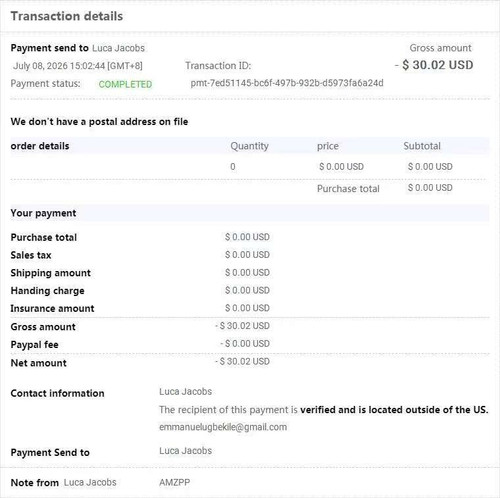The image size is (500, 498).
Task: Click the Shipping amount row label
Action: click(50, 273)
